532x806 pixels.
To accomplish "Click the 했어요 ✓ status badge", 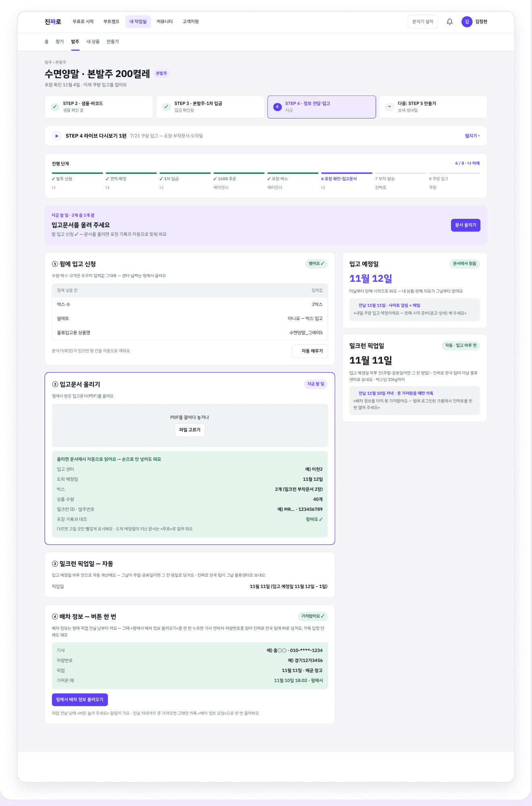I will (x=316, y=264).
